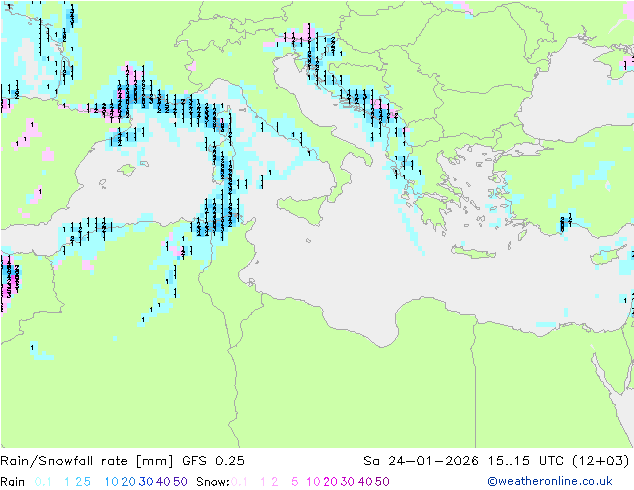The height and width of the screenshot is (490, 634).
Task: Click the island of Cyprus on the map
Action: tap(607, 256)
